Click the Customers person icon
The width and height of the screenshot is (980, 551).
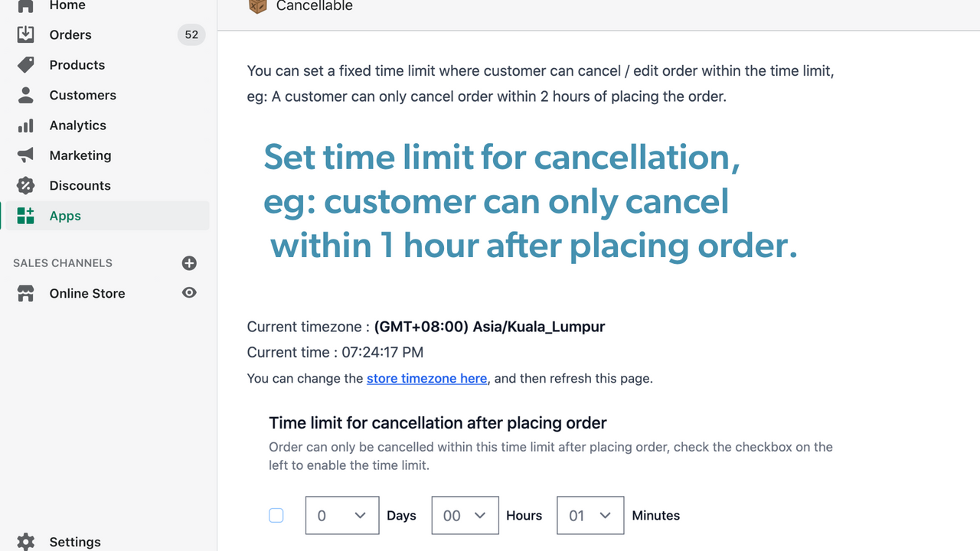tap(25, 95)
